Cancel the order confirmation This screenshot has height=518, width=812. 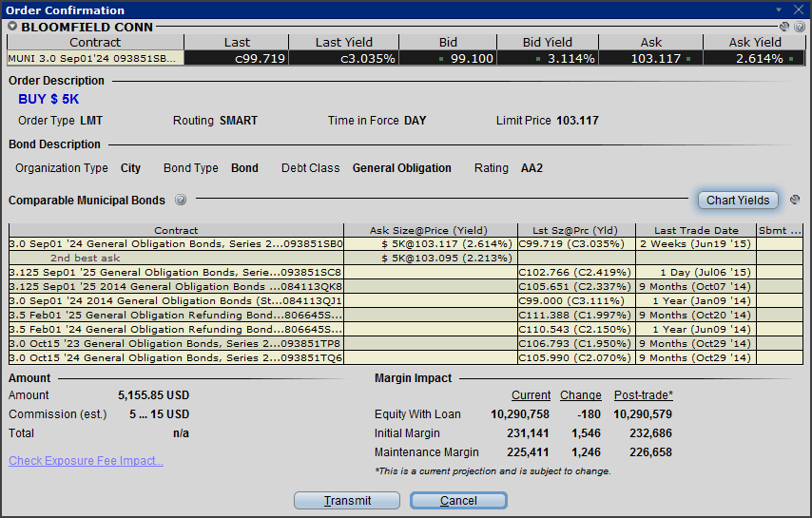458,500
